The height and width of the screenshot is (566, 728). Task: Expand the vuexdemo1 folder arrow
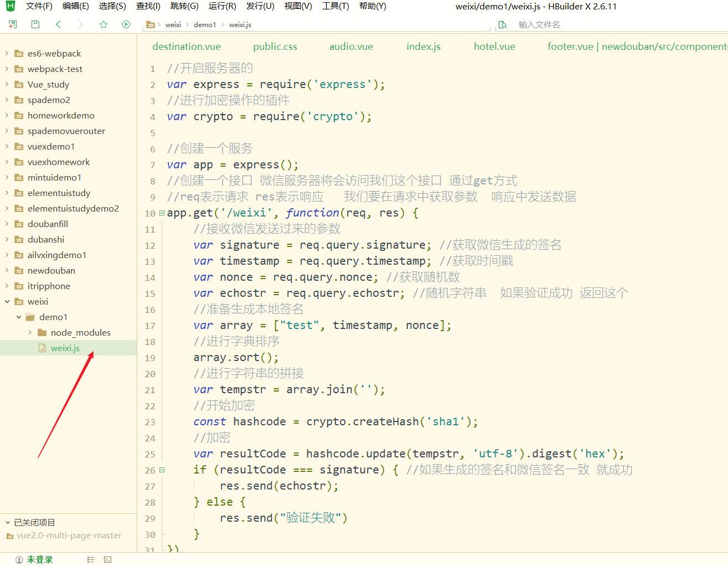point(7,147)
